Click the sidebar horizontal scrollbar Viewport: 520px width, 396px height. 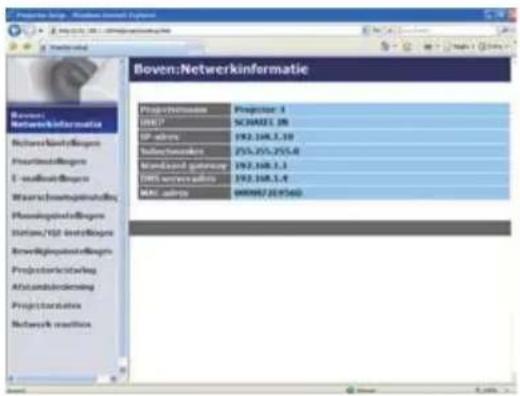[x=62, y=378]
